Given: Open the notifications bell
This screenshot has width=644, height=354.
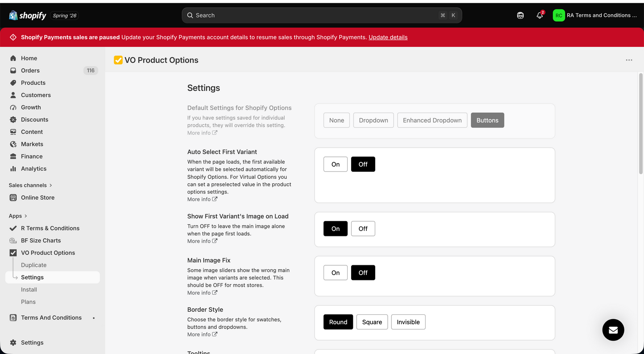Looking at the screenshot, I should 540,15.
